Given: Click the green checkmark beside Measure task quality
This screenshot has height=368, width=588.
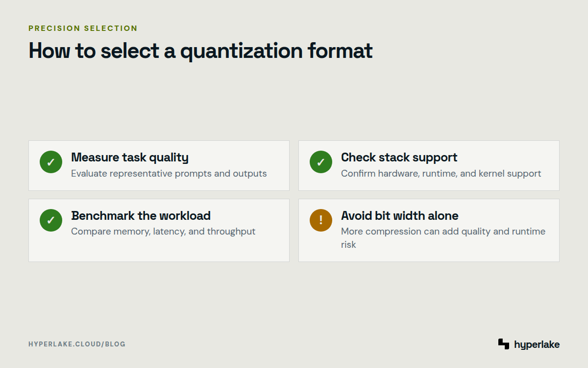Looking at the screenshot, I should coord(51,162).
